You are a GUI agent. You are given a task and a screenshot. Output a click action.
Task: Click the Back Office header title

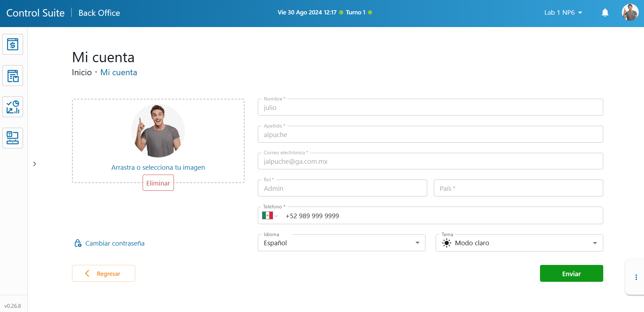click(99, 13)
